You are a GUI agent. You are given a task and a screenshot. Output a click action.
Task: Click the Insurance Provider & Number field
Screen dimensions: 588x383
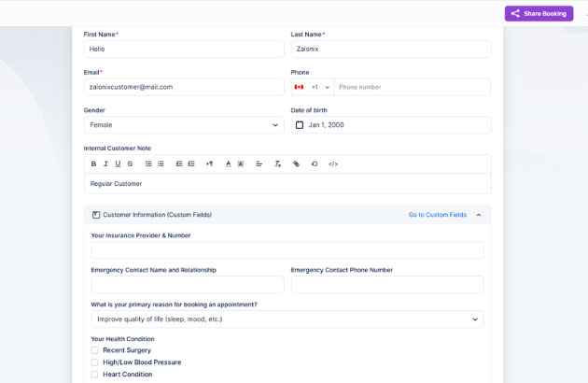tap(287, 250)
